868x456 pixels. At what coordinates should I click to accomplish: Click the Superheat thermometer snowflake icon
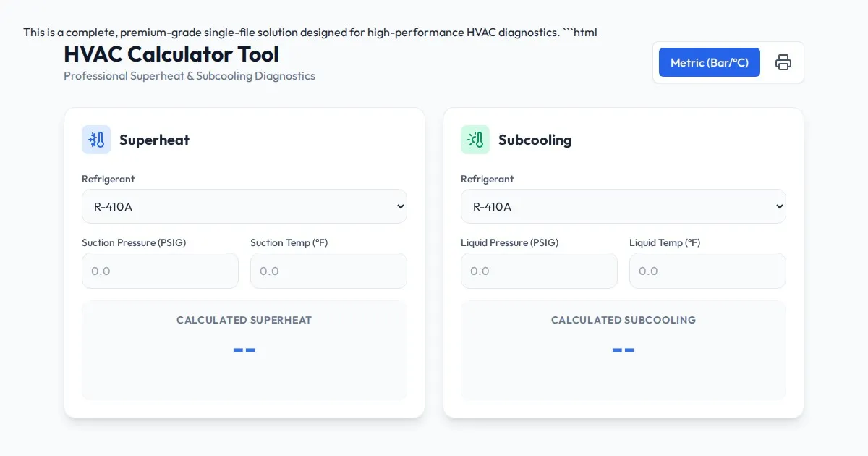[96, 140]
